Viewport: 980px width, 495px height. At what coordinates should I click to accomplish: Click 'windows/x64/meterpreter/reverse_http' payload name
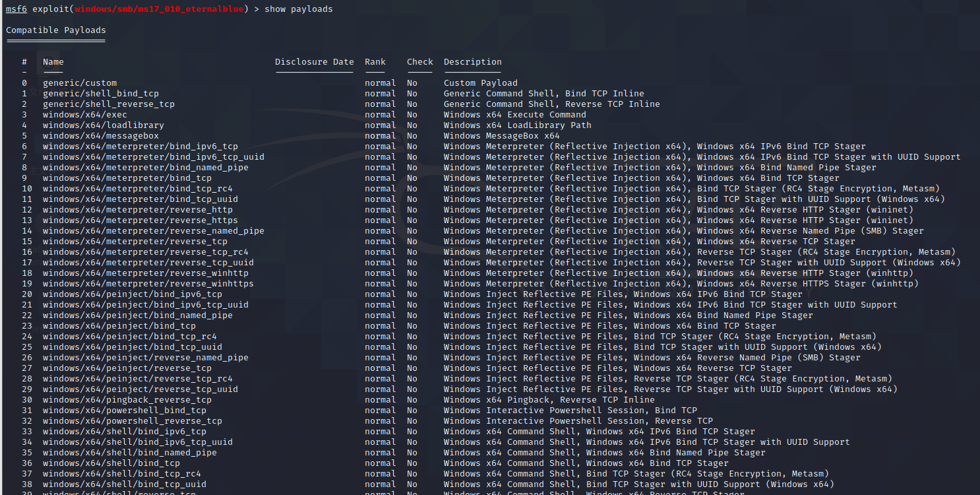pos(138,210)
